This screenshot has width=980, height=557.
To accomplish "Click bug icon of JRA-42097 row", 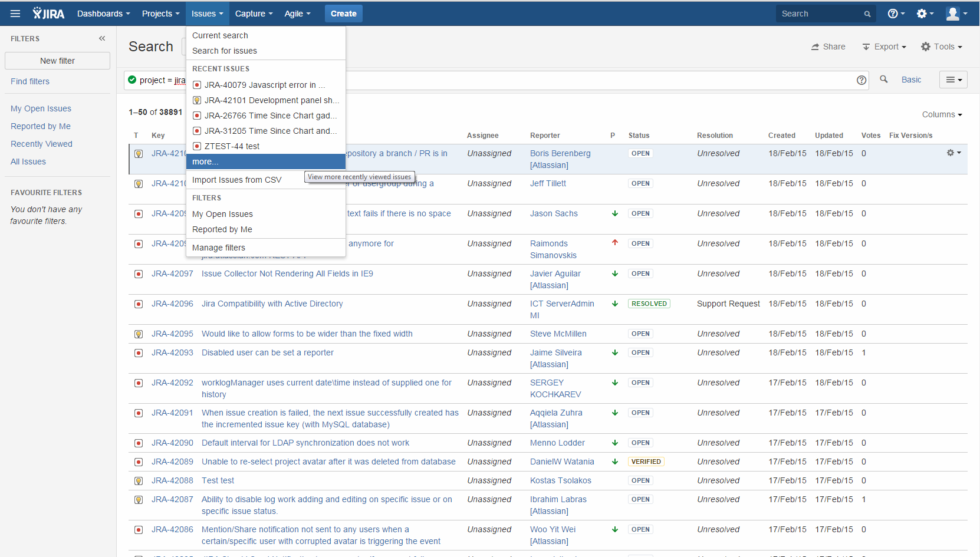I will click(139, 273).
